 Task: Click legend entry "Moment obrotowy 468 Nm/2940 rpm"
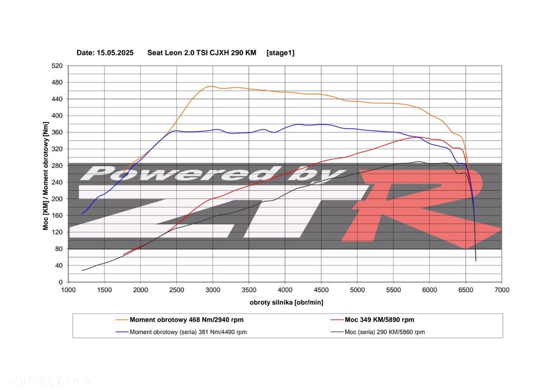186,319
